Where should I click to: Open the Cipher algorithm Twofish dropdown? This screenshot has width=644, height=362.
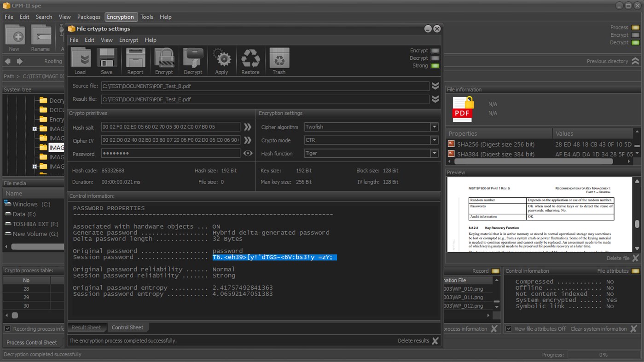tap(434, 127)
